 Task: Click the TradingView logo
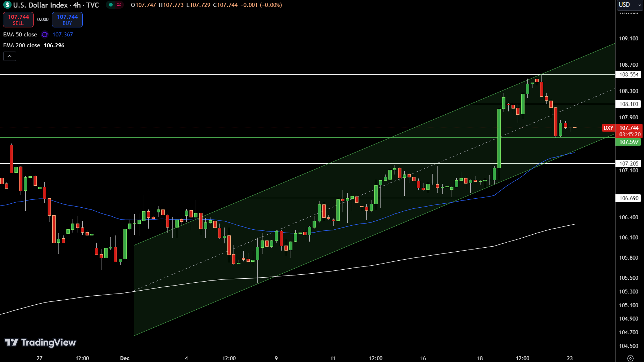(x=40, y=342)
